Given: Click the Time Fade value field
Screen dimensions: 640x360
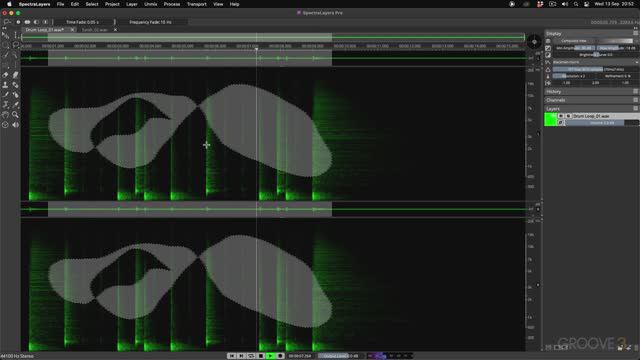Looking at the screenshot, I should [x=82, y=22].
